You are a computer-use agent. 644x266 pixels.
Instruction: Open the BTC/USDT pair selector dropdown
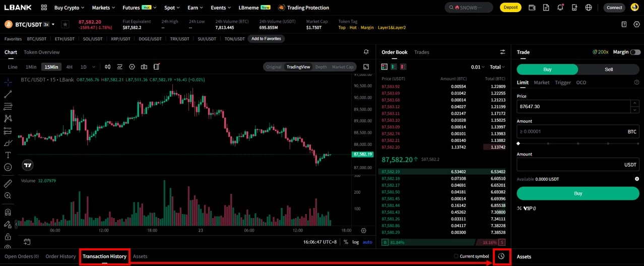(53, 24)
